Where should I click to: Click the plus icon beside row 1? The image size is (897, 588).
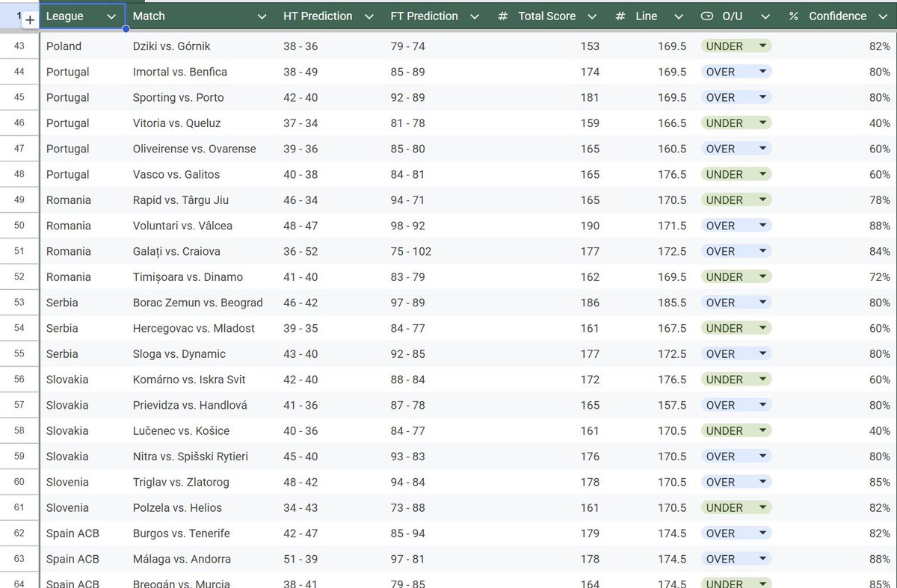pos(29,20)
